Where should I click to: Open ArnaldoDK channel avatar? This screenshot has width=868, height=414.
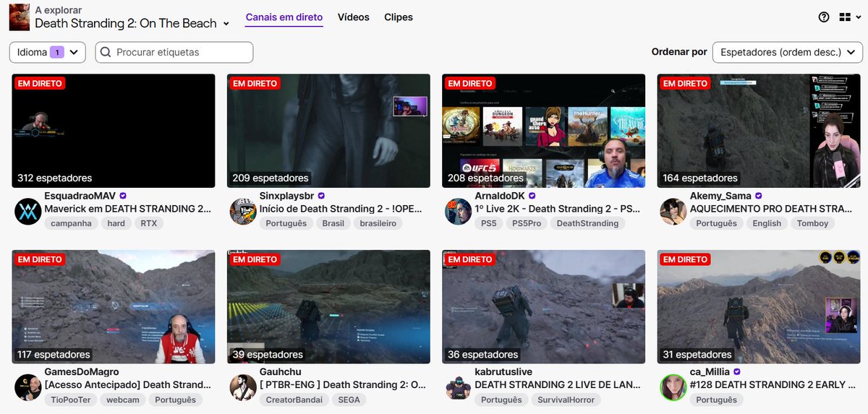coord(459,211)
